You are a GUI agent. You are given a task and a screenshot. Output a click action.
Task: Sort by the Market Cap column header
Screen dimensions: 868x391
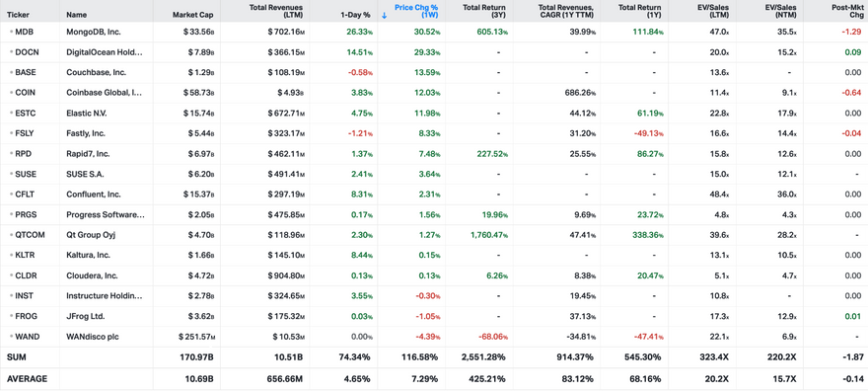(x=192, y=16)
